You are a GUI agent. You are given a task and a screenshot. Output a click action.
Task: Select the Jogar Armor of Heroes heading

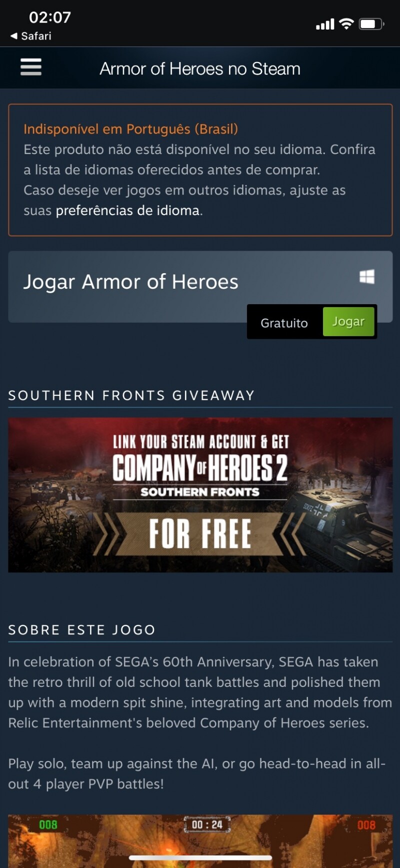(x=131, y=282)
